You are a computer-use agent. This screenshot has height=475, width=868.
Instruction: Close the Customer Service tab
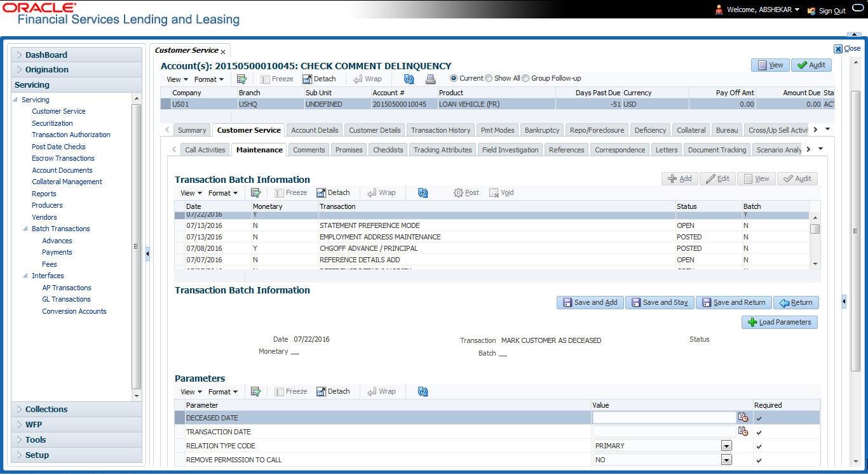point(223,51)
